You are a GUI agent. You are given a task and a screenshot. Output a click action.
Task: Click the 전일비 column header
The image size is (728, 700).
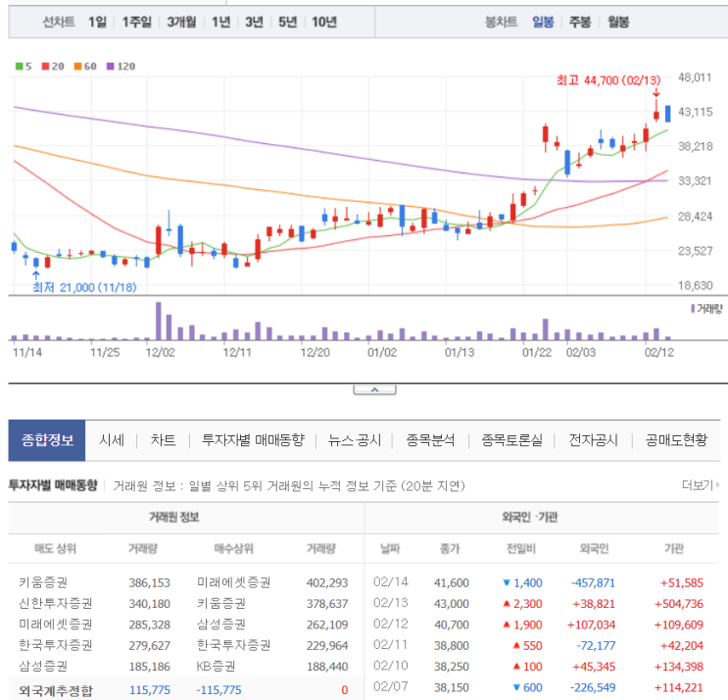click(521, 549)
